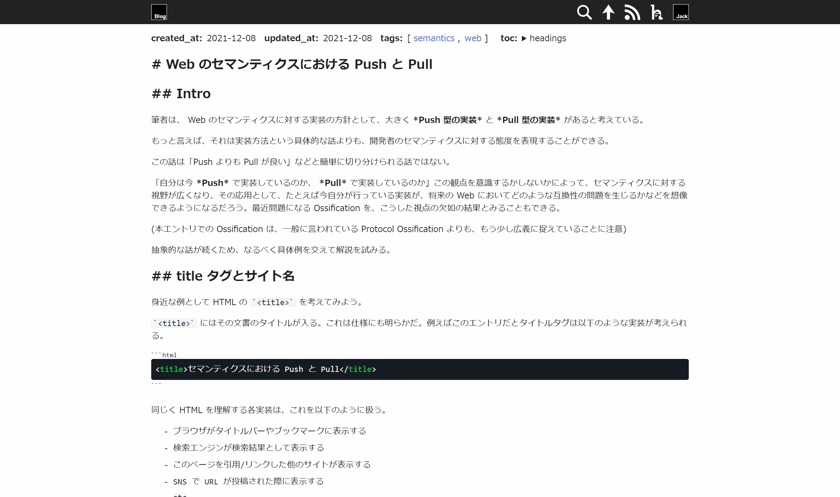This screenshot has height=497, width=840.
Task: Click the "```html" code fence label
Action: pos(164,355)
